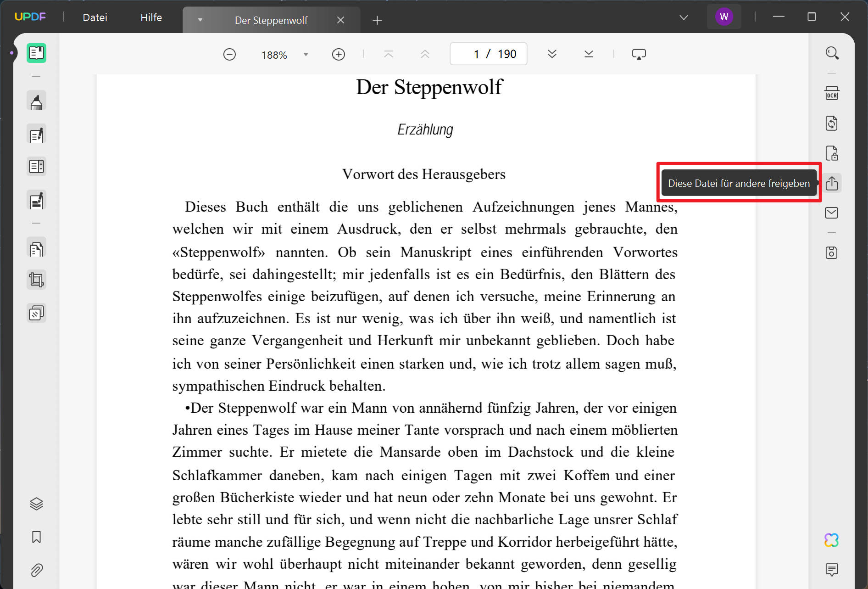Select the Comment highlighter tool
Image resolution: width=868 pixels, height=589 pixels.
36,101
